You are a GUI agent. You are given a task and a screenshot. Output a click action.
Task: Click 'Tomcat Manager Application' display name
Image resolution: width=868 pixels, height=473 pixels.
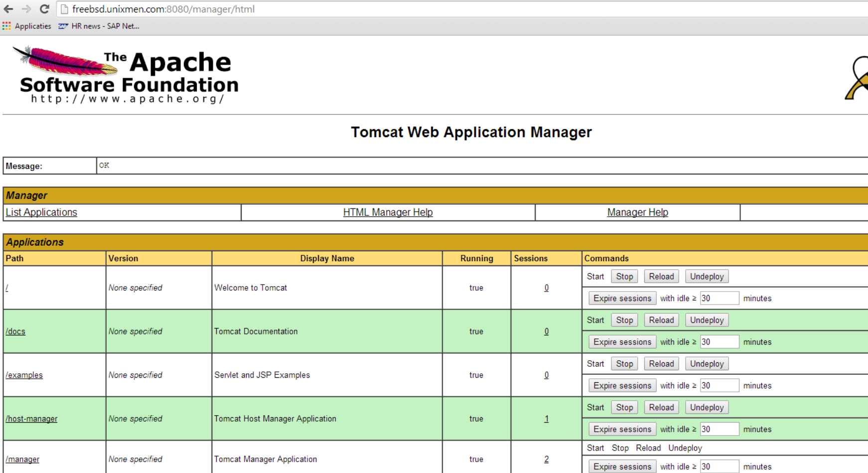point(266,459)
